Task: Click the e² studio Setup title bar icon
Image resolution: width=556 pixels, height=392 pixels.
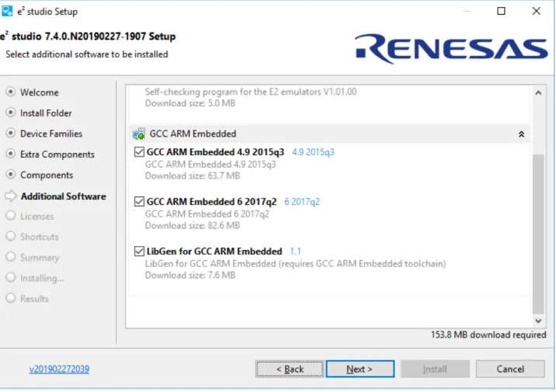Action: (x=8, y=11)
